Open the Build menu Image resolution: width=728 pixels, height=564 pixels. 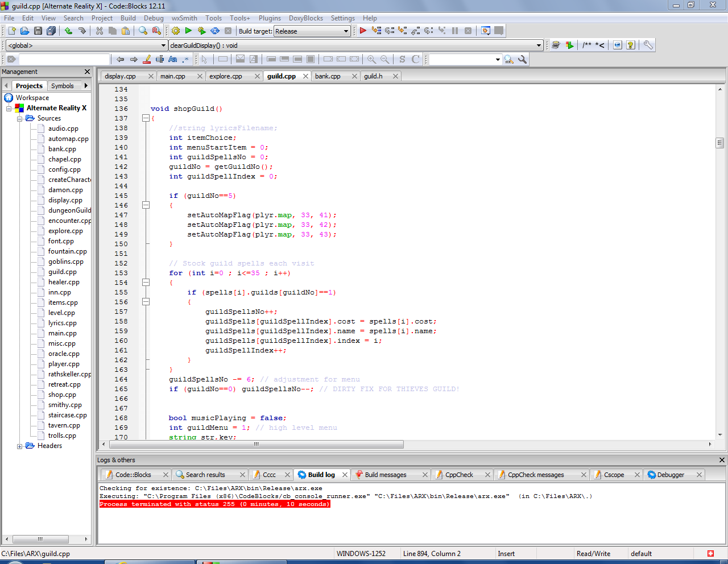pyautogui.click(x=128, y=18)
